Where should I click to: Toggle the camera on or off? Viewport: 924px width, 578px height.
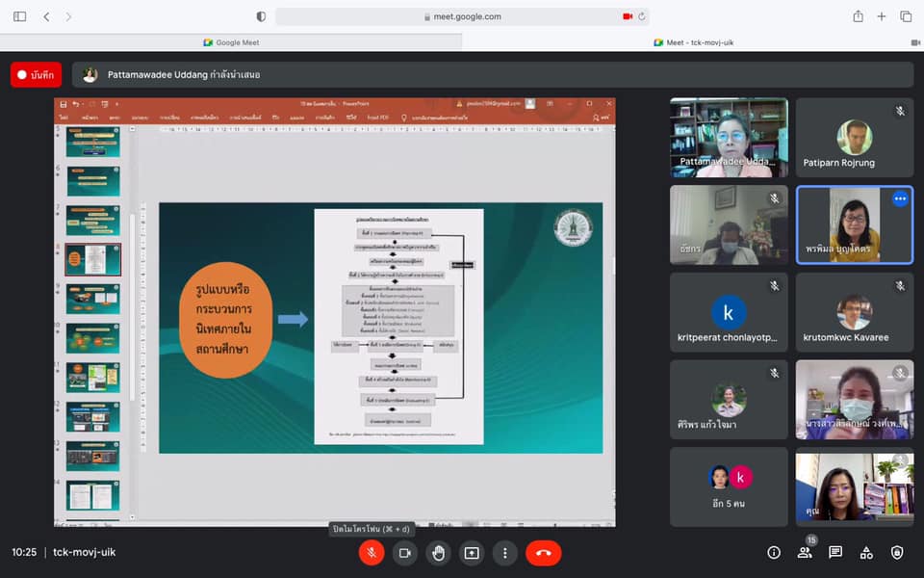pos(405,553)
